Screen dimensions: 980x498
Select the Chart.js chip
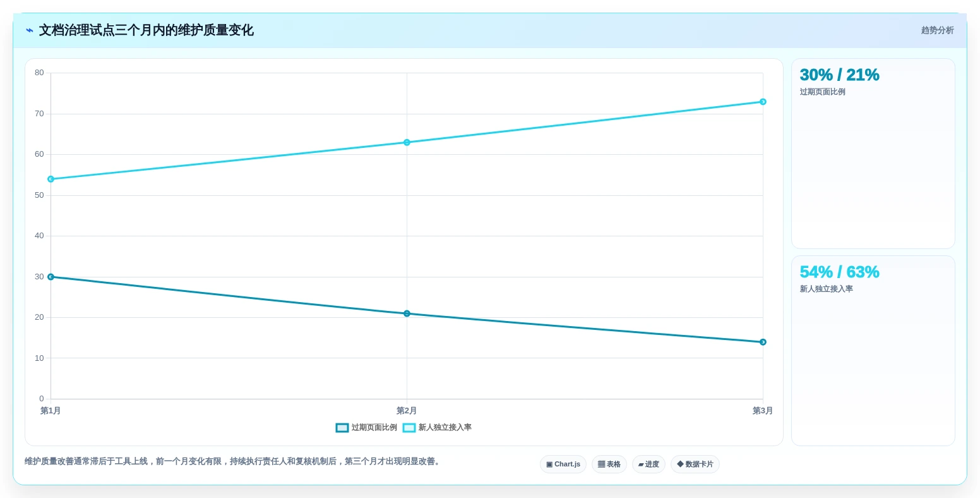pos(563,465)
